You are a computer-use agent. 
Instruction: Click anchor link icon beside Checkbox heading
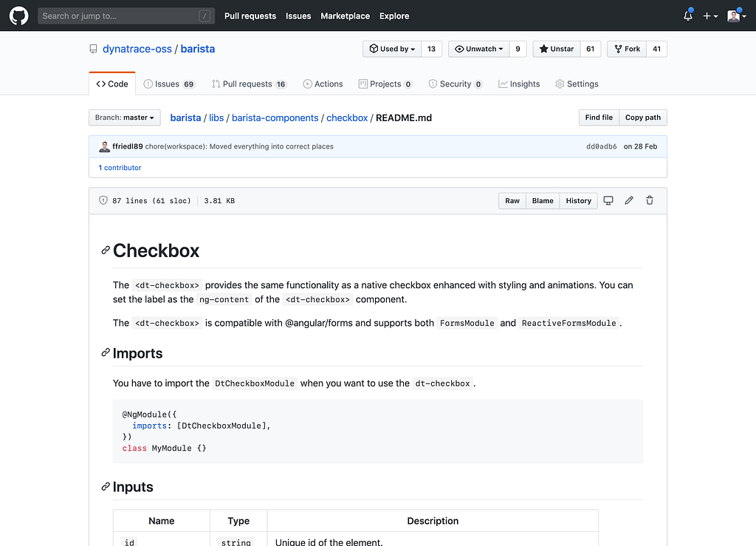click(x=106, y=250)
